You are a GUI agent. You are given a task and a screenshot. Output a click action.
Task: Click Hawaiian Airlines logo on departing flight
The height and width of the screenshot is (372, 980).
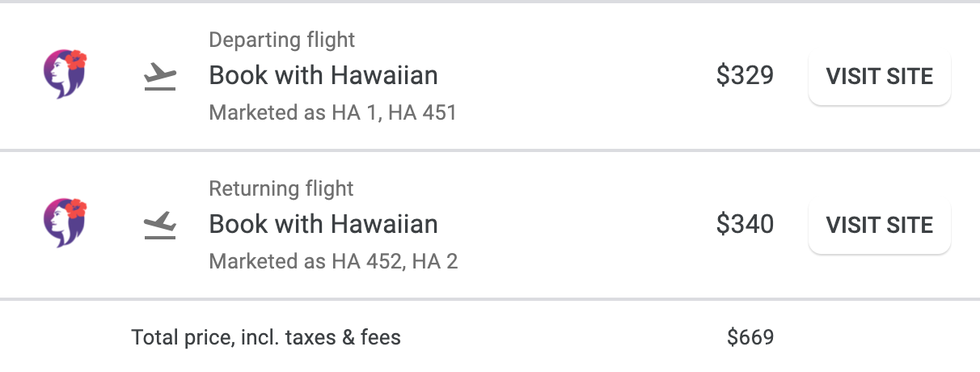tap(65, 74)
